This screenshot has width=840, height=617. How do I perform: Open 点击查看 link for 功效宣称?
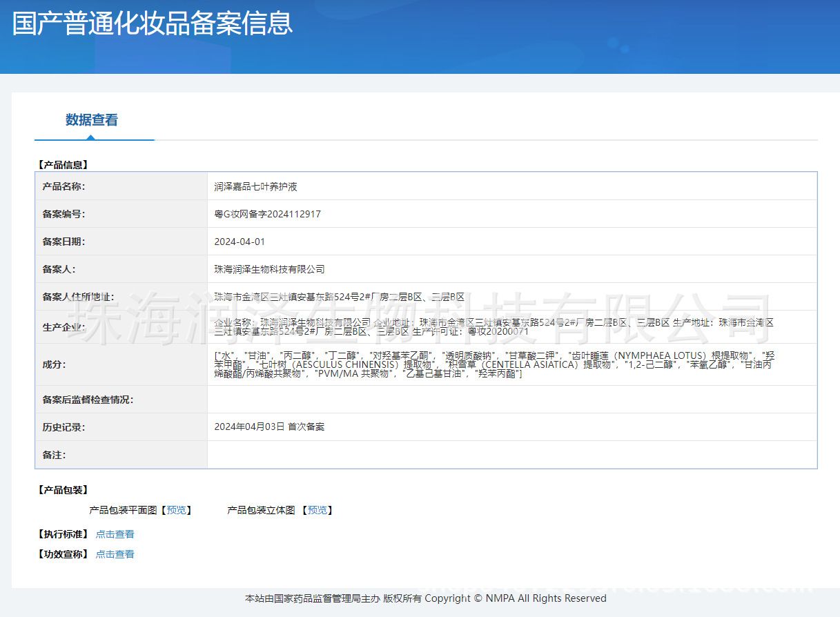[x=115, y=554]
